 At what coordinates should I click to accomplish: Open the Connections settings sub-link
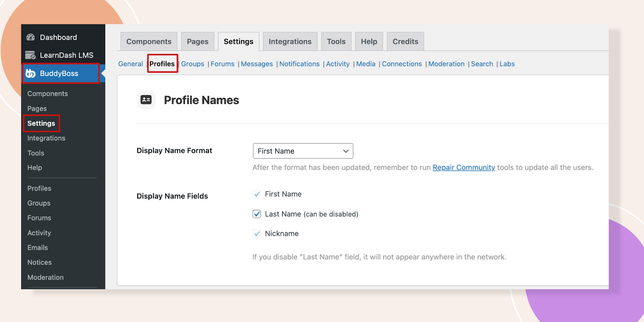click(x=402, y=64)
